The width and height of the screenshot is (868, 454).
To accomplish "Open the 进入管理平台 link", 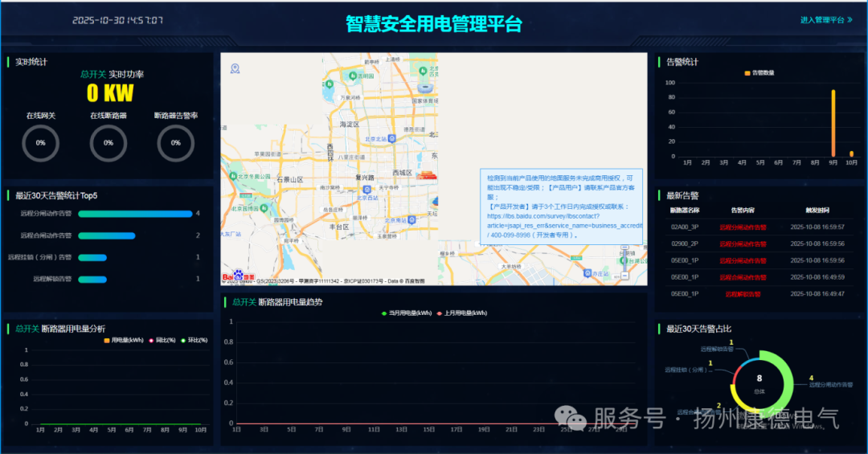I will [x=826, y=20].
